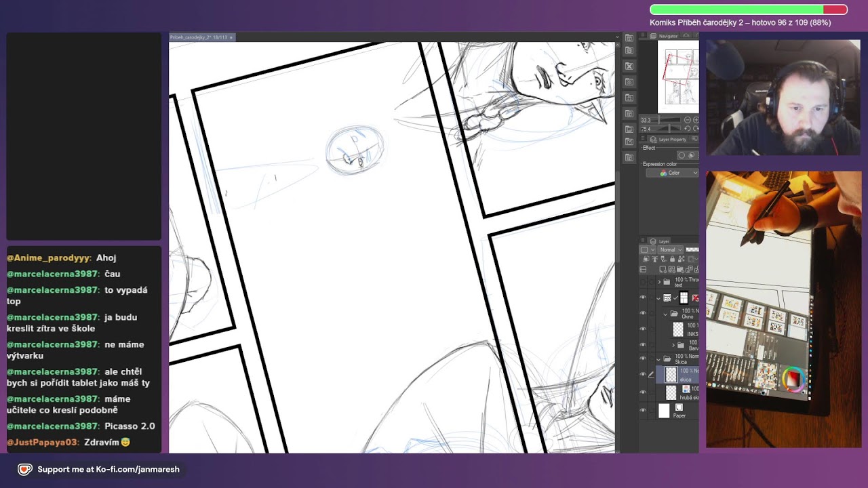Select the Paper layer thumbnail
Image resolution: width=868 pixels, height=488 pixels.
665,410
